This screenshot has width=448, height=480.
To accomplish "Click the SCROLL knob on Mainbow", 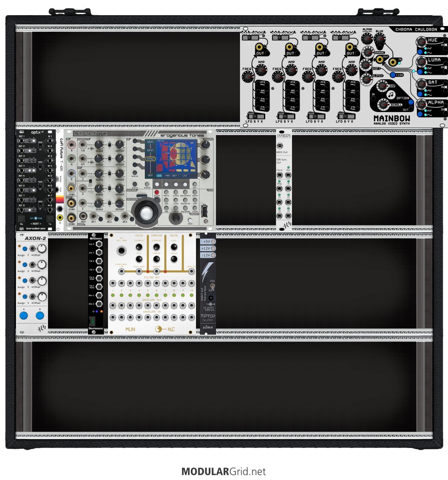I will [383, 105].
